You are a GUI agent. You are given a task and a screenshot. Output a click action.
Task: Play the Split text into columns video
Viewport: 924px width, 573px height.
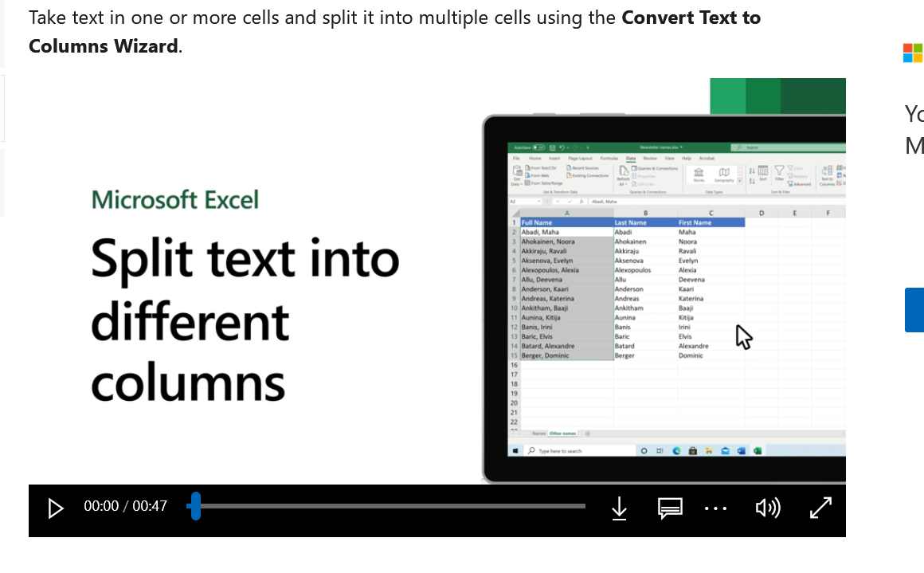(56, 508)
